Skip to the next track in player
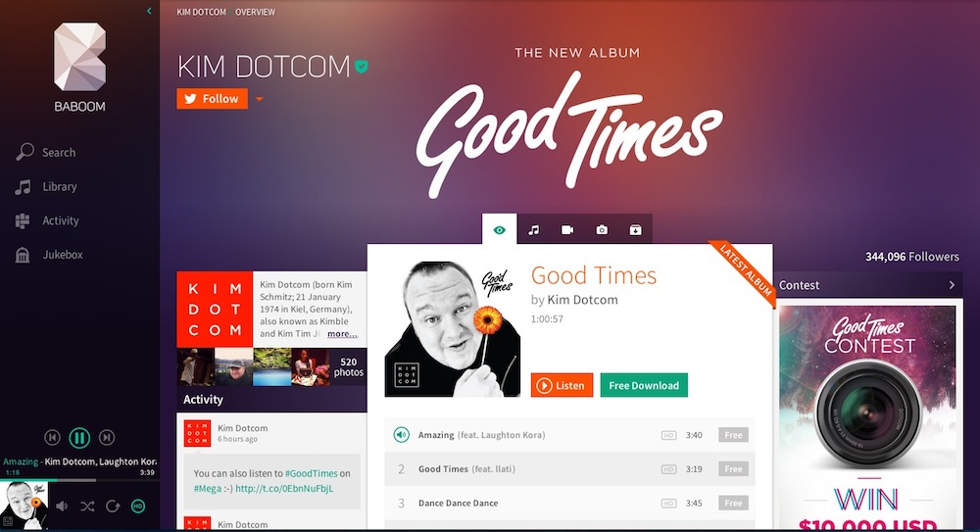The height and width of the screenshot is (532, 980). pyautogui.click(x=107, y=438)
